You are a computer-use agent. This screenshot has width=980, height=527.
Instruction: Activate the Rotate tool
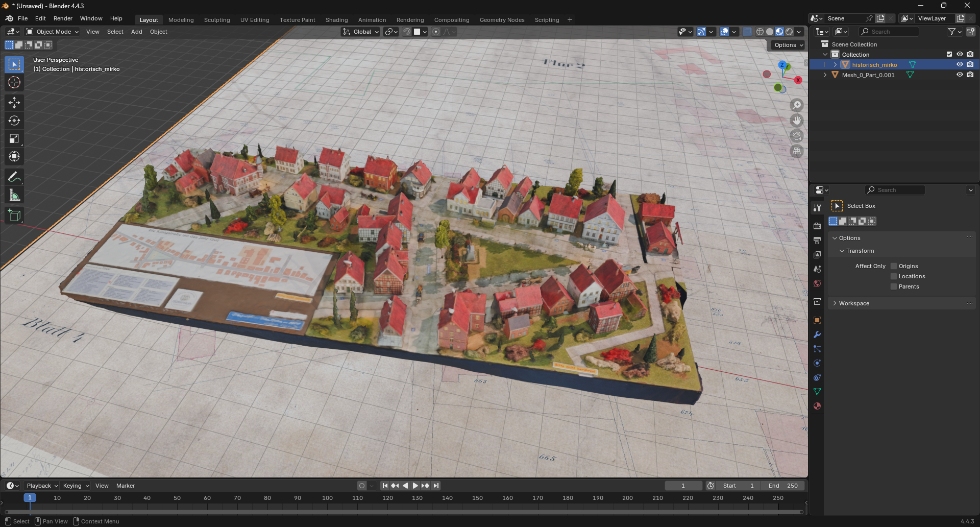tap(14, 121)
